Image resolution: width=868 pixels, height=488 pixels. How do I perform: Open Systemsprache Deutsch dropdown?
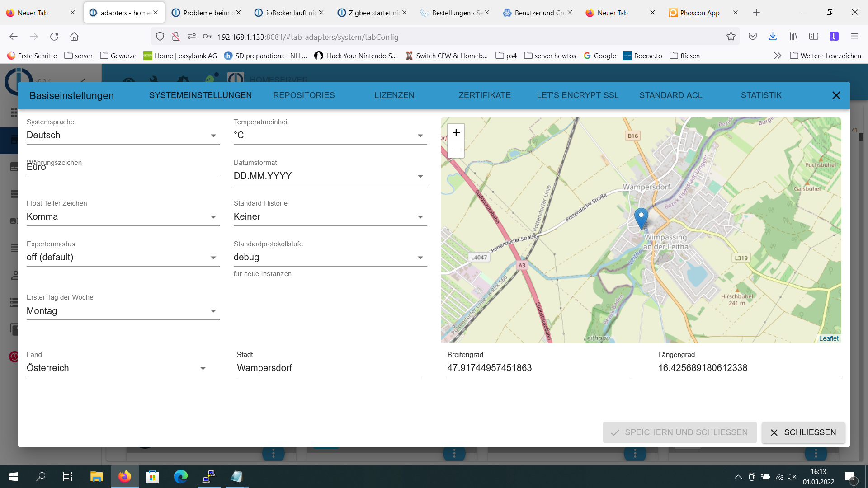(x=123, y=136)
